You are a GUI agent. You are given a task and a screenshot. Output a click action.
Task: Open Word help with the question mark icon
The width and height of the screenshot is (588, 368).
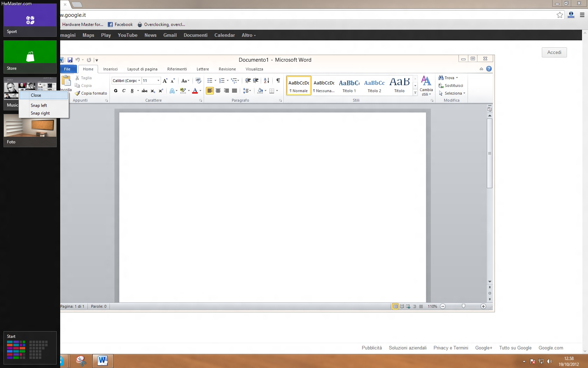pyautogui.click(x=489, y=69)
